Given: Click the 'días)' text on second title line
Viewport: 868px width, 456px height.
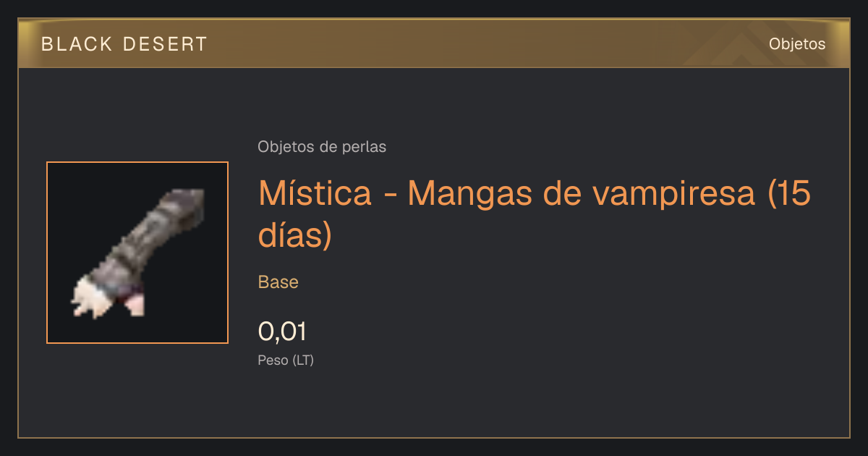Looking at the screenshot, I should point(295,235).
